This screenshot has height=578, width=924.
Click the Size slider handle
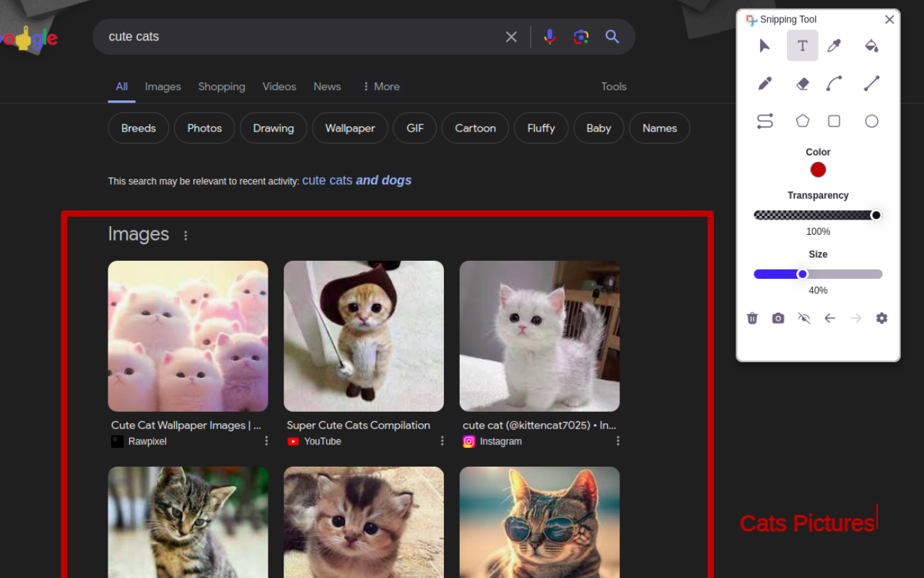click(x=802, y=274)
